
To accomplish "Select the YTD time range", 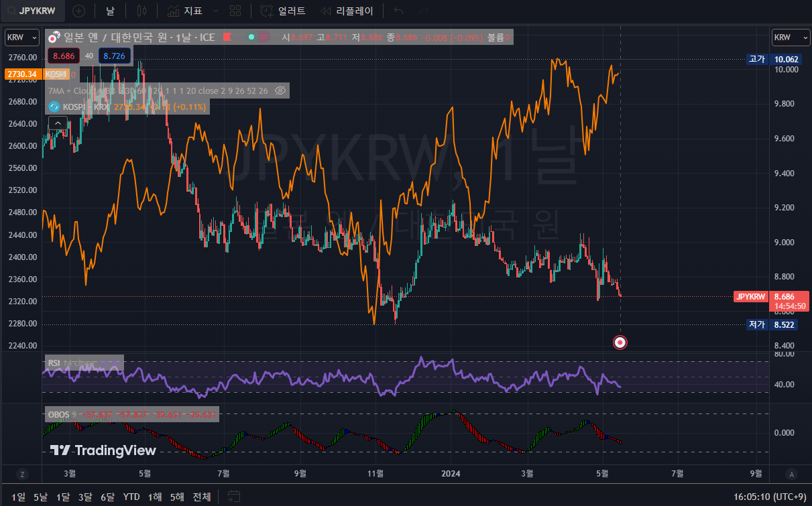I will [131, 497].
